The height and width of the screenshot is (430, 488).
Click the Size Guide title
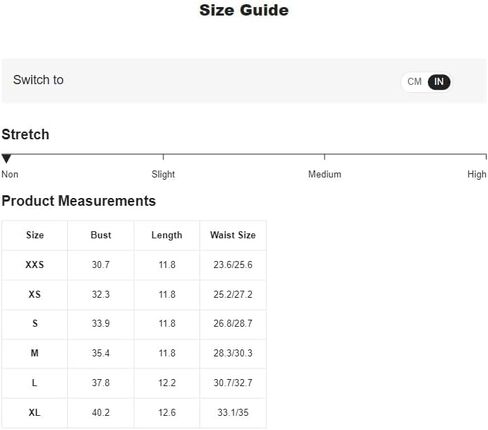pos(244,10)
